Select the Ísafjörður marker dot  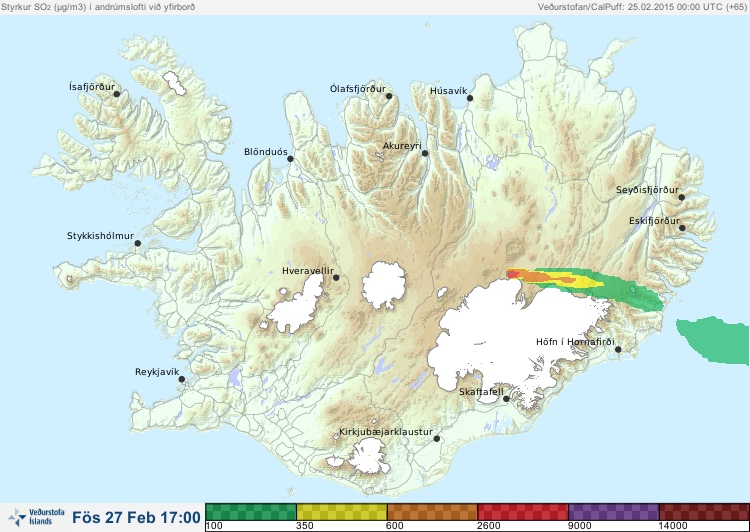tap(116, 94)
